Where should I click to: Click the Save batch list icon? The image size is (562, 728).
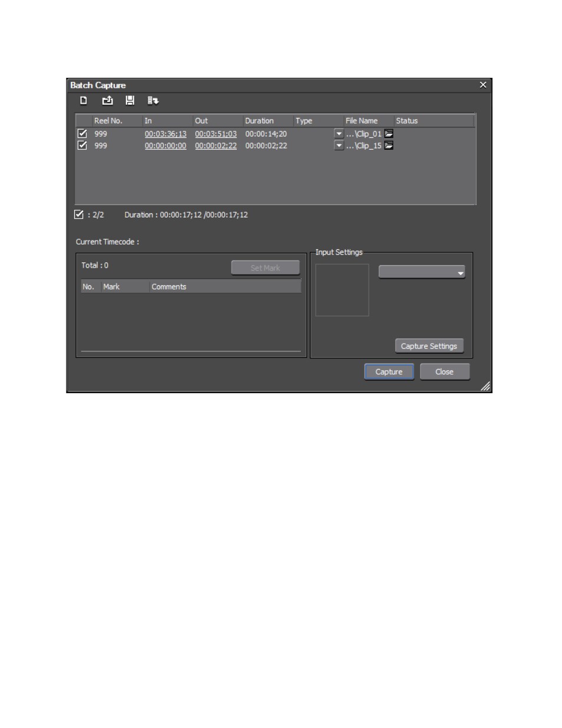tap(130, 101)
